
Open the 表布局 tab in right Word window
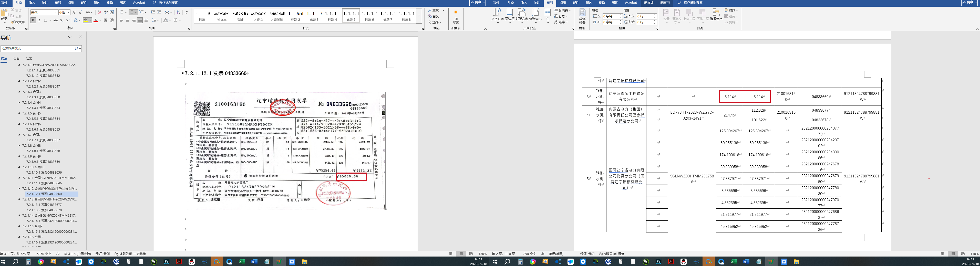click(x=665, y=3)
